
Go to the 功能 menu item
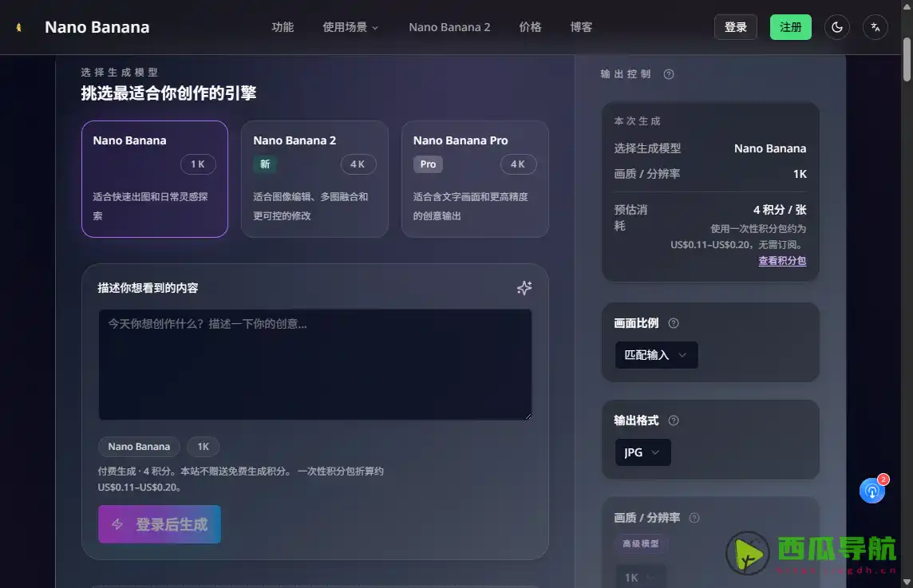click(283, 27)
